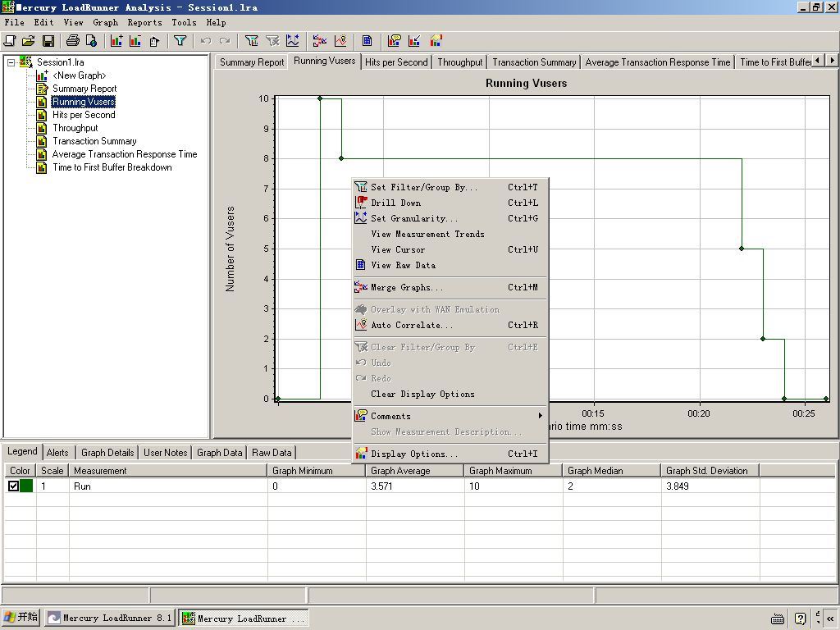Click the toolbar Set Filter/Group By icon
The height and width of the screenshot is (630, 840).
coord(252,41)
